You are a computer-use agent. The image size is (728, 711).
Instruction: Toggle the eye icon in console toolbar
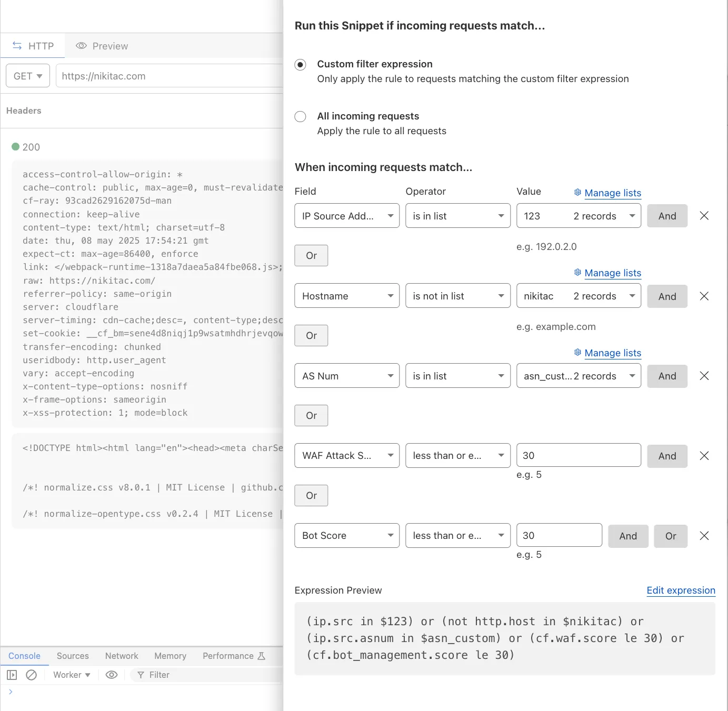111,675
